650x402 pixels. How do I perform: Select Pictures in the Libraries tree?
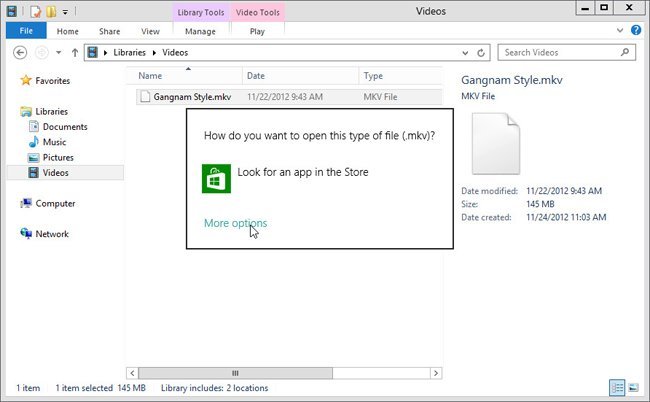click(x=57, y=157)
